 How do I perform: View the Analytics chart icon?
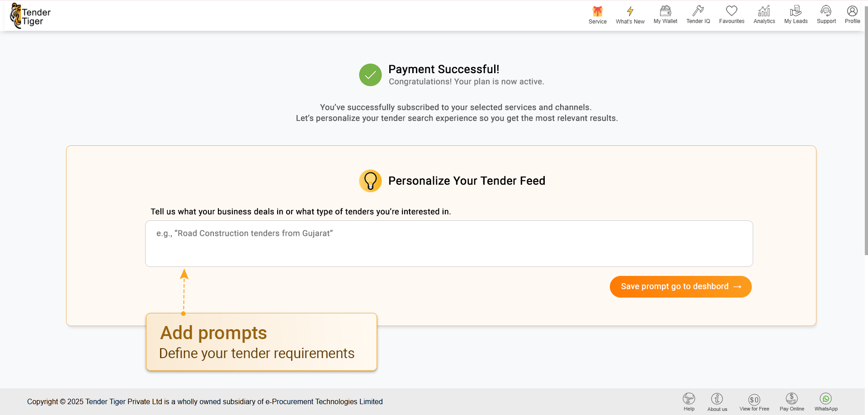[x=764, y=11]
